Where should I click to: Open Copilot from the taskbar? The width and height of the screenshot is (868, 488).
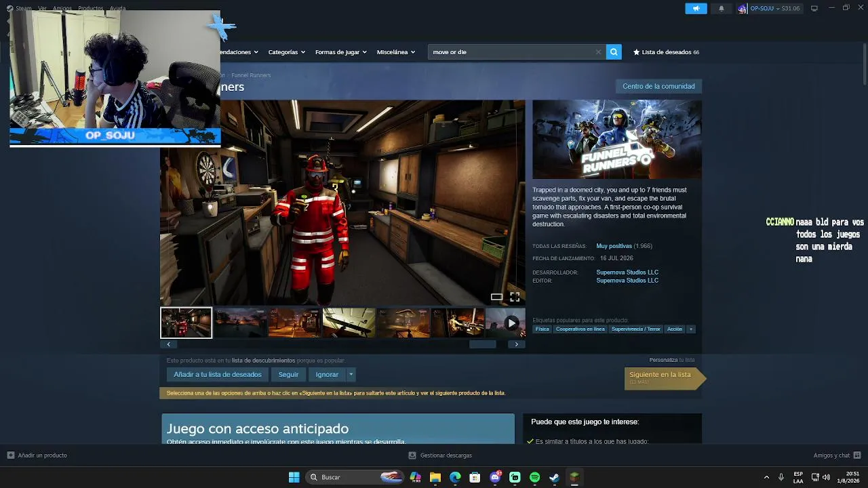(416, 477)
